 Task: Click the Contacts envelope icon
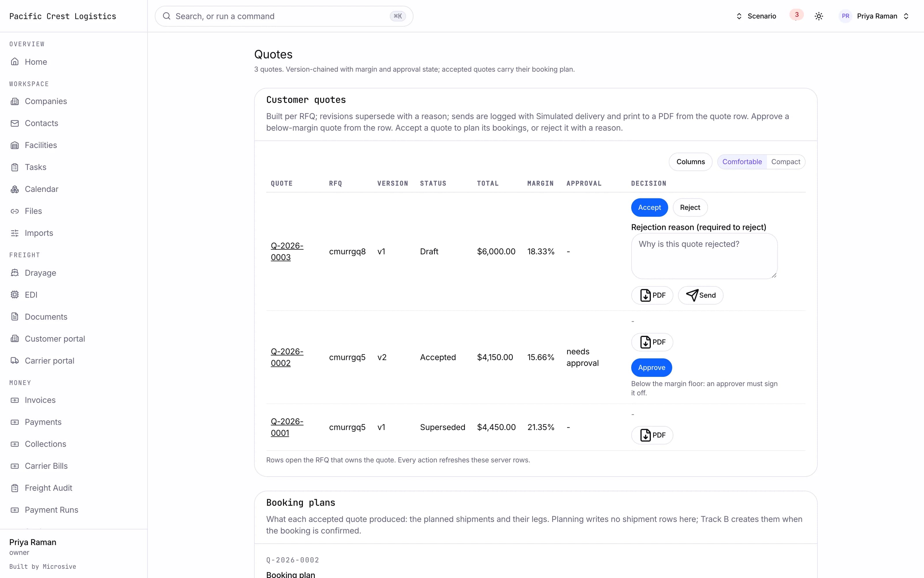[14, 123]
